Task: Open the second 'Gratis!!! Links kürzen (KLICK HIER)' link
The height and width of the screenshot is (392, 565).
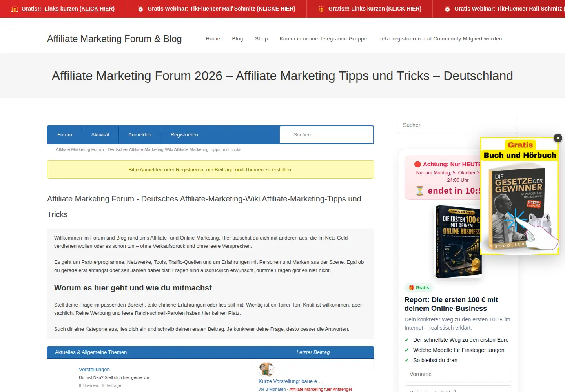Action: 375,9
